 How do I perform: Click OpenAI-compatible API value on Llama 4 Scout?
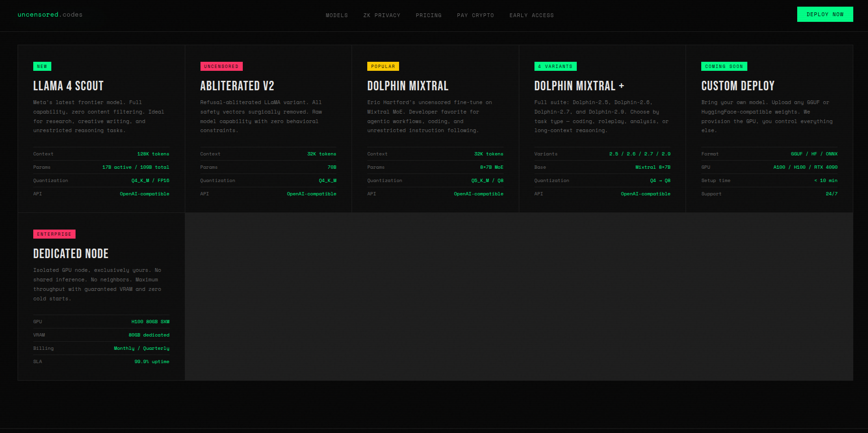[144, 193]
